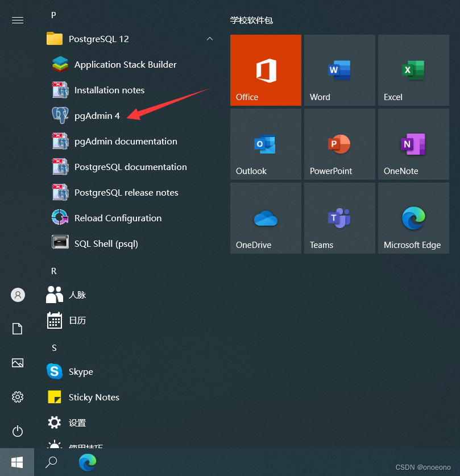Open the Office tile
460x476 pixels.
(x=266, y=70)
